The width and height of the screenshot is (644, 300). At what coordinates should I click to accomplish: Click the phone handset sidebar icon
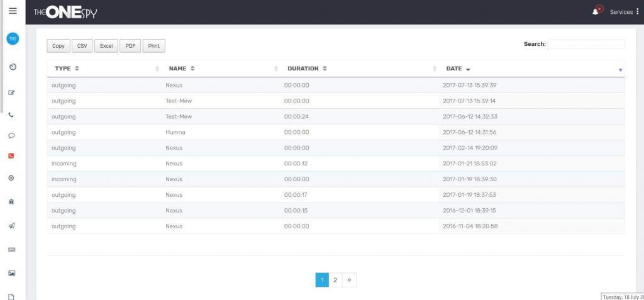coord(11,115)
